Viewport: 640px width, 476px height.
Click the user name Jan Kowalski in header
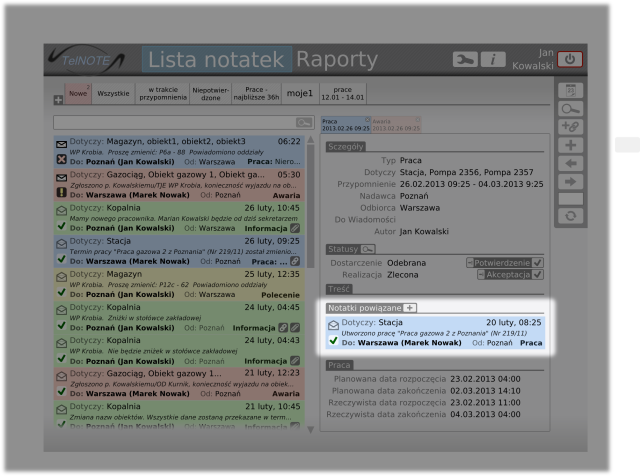[x=533, y=59]
